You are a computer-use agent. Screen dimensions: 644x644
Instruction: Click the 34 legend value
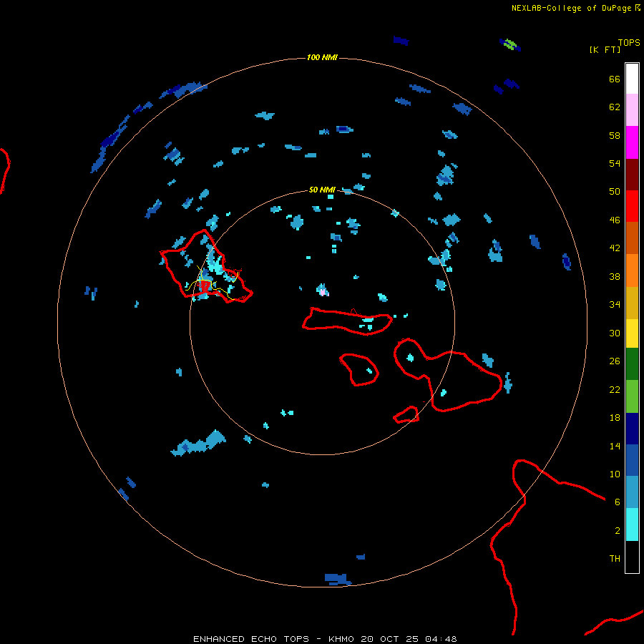point(615,305)
